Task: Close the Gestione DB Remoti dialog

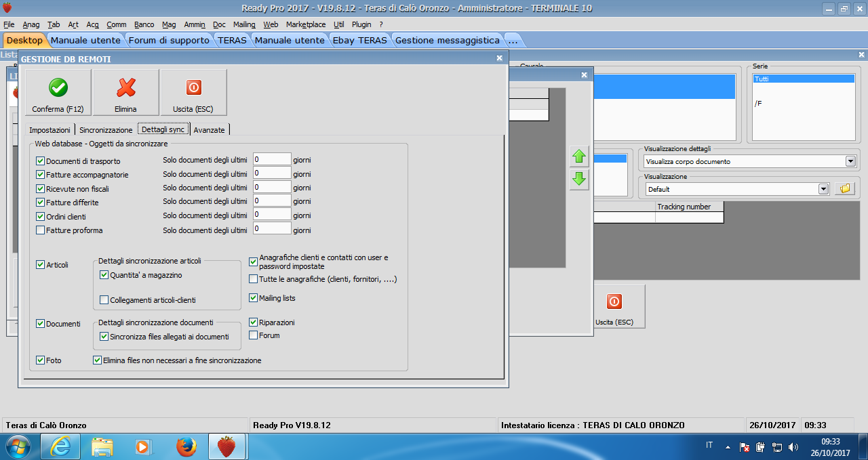Action: 499,58
